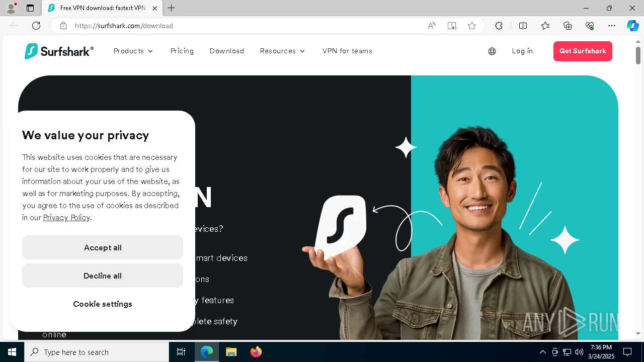Open the Edge profile avatar icon
Viewport: 644px width, 362px height.
(x=11, y=8)
